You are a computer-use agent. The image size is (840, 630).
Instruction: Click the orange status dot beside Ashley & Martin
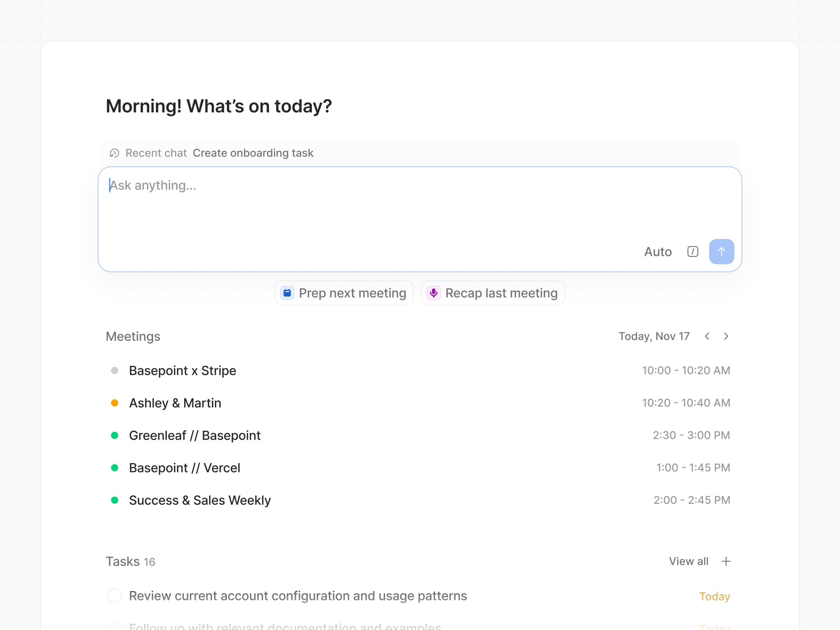115,403
